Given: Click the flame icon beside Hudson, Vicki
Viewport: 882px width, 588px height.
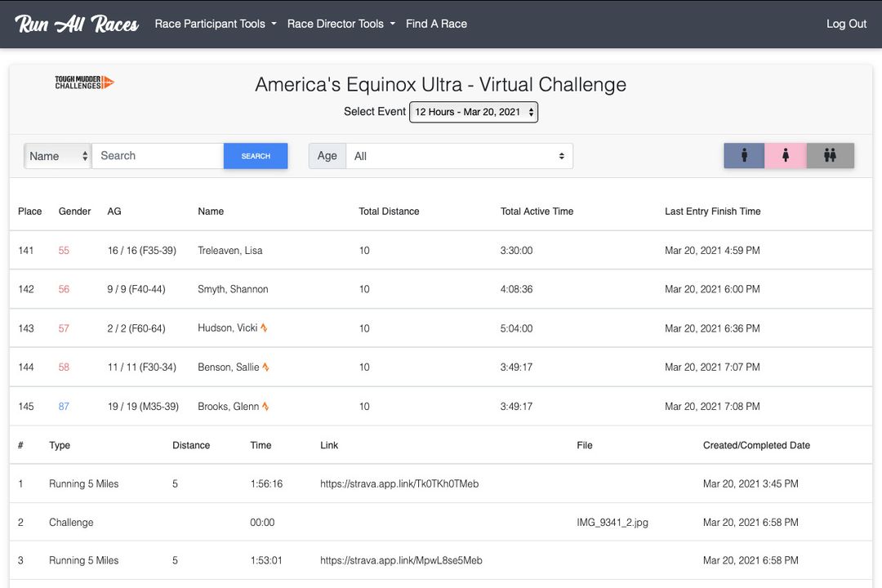Looking at the screenshot, I should tap(265, 328).
